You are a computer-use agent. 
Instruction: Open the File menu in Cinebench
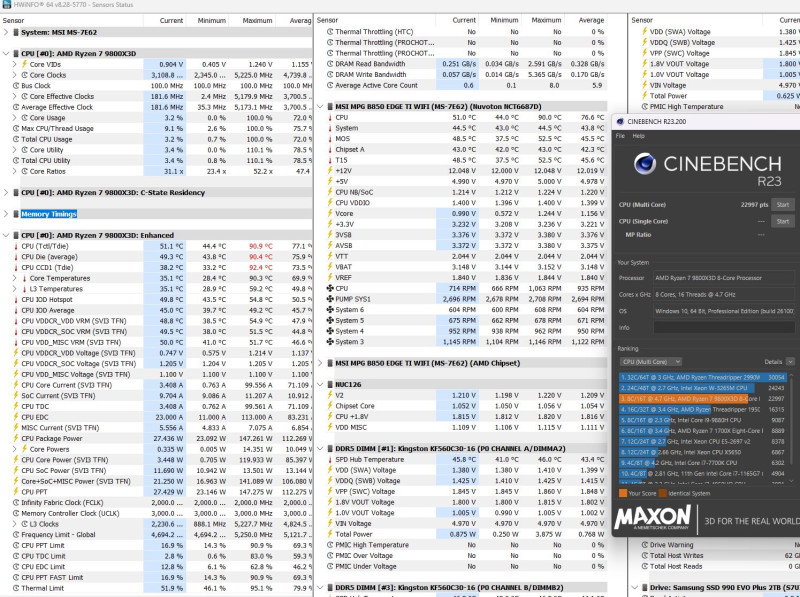tap(620, 136)
